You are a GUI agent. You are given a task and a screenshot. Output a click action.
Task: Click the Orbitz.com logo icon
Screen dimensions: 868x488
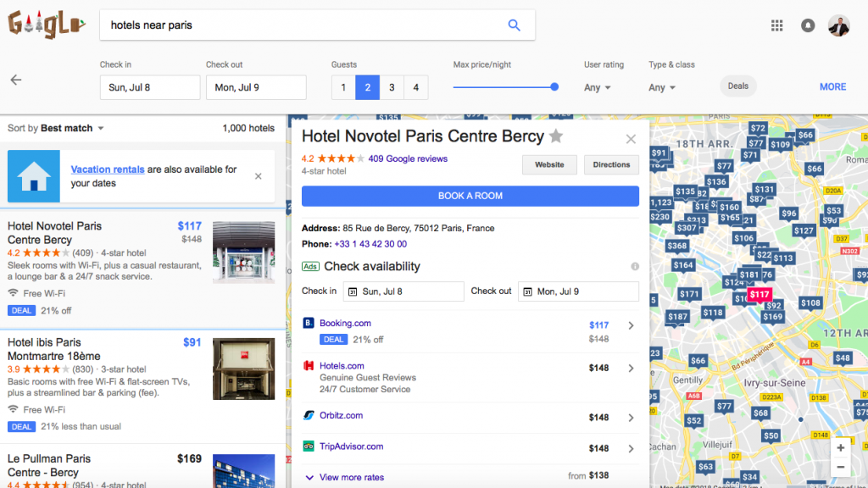pyautogui.click(x=309, y=415)
